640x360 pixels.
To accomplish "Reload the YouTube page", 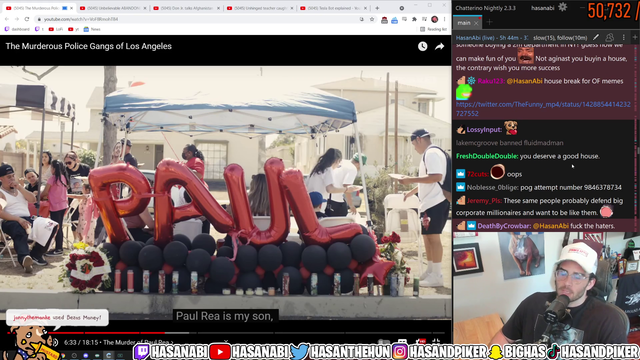I will 27,19.
